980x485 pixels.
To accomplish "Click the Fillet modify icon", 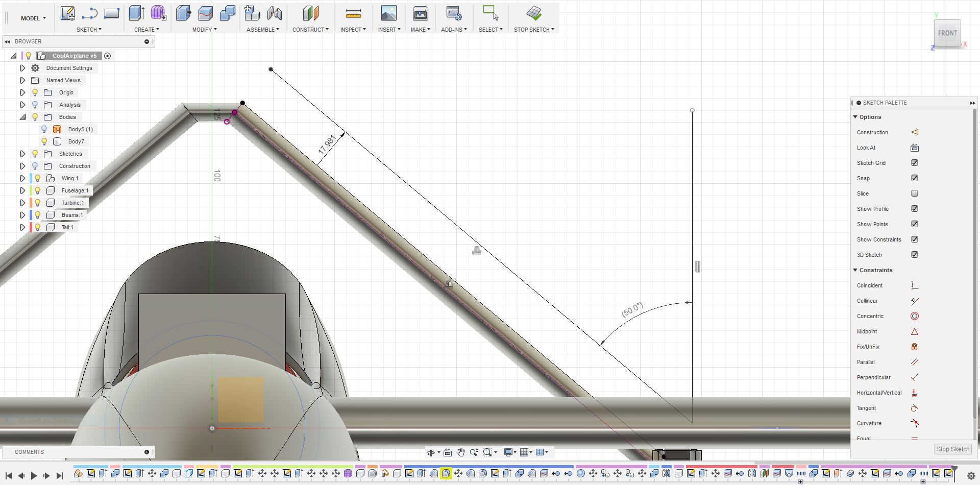I will tap(205, 13).
